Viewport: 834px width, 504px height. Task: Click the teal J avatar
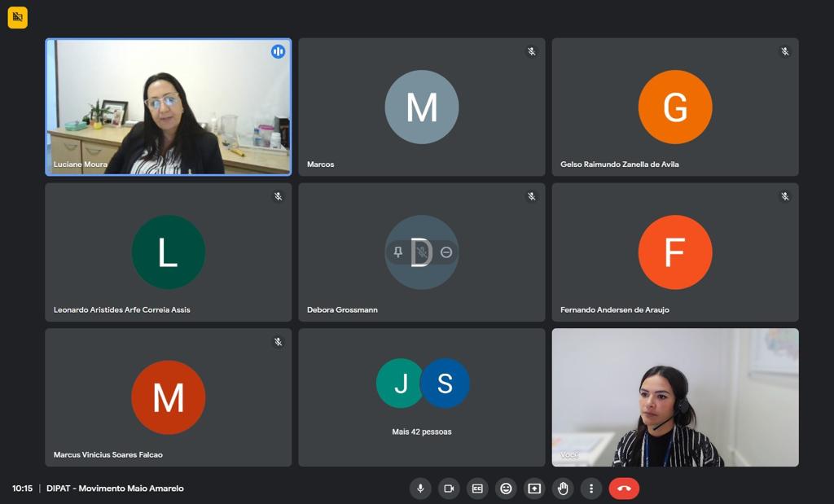click(x=401, y=383)
